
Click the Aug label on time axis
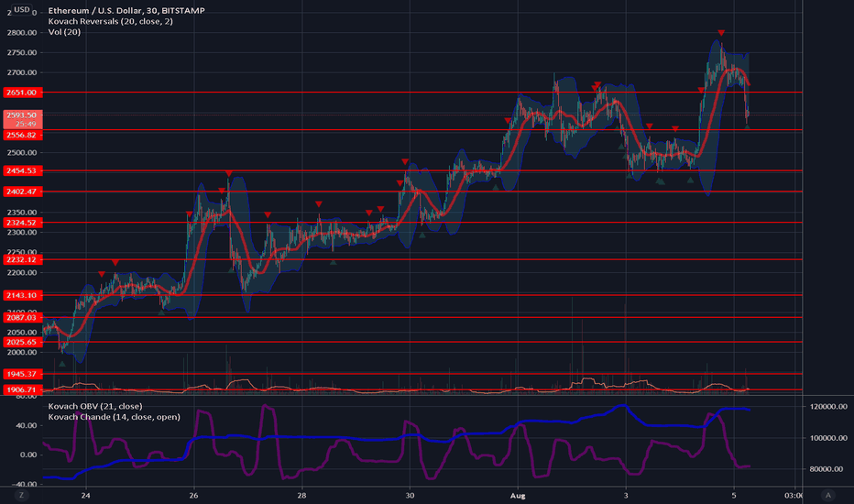pyautogui.click(x=518, y=495)
